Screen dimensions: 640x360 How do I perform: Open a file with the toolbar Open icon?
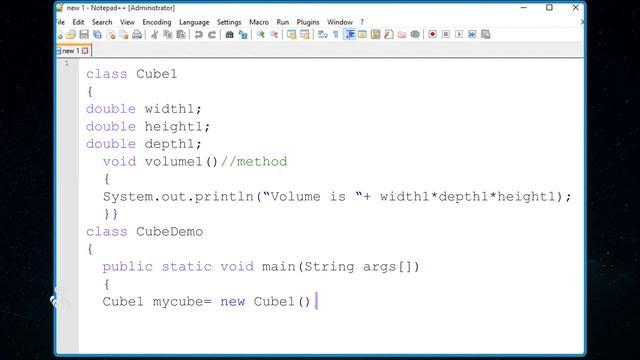(71, 35)
